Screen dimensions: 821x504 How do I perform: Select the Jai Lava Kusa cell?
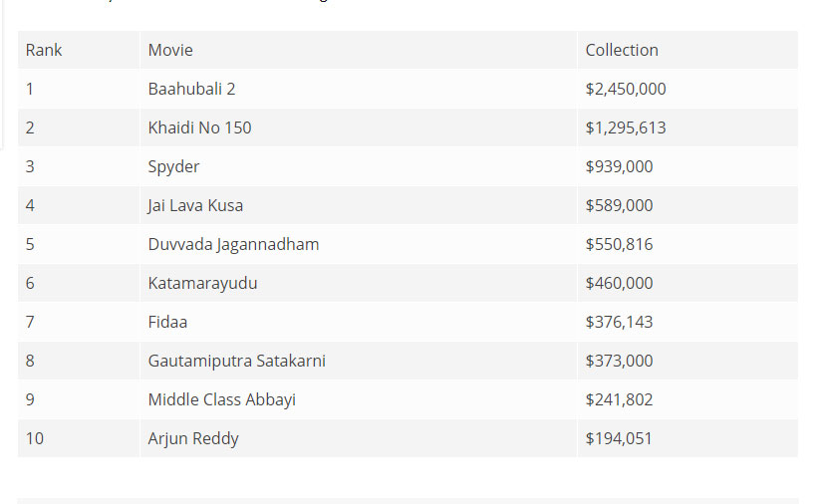point(358,205)
